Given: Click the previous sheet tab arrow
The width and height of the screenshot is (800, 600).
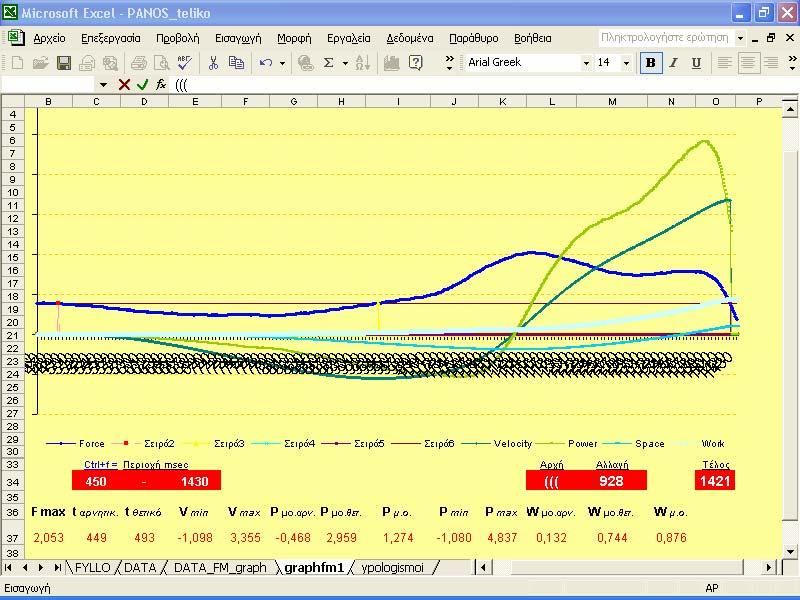Looking at the screenshot, I should 25,567.
